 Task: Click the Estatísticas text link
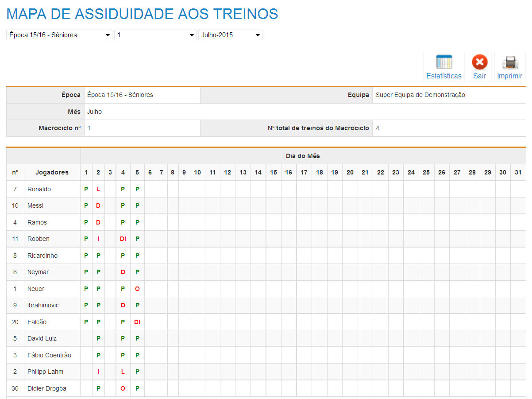443,76
